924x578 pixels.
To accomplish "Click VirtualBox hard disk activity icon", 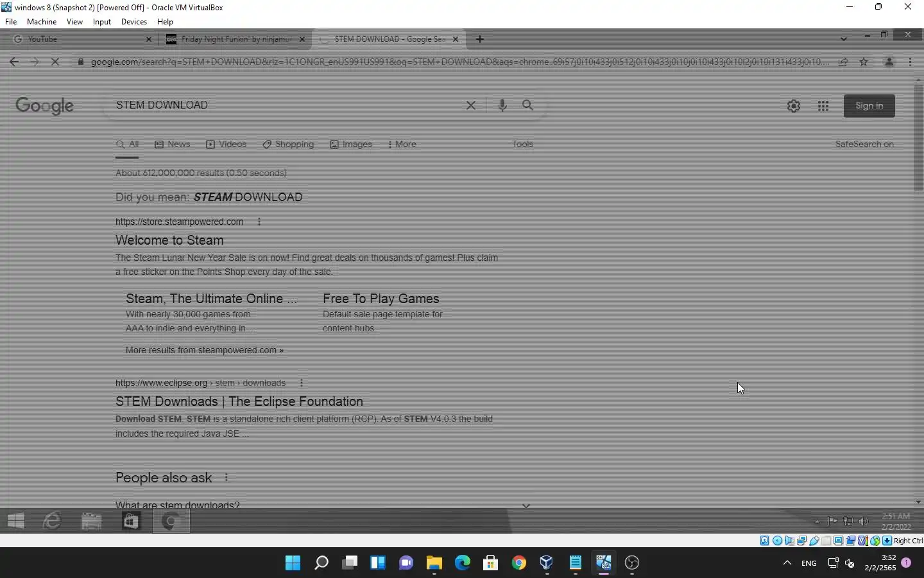I will pyautogui.click(x=765, y=541).
